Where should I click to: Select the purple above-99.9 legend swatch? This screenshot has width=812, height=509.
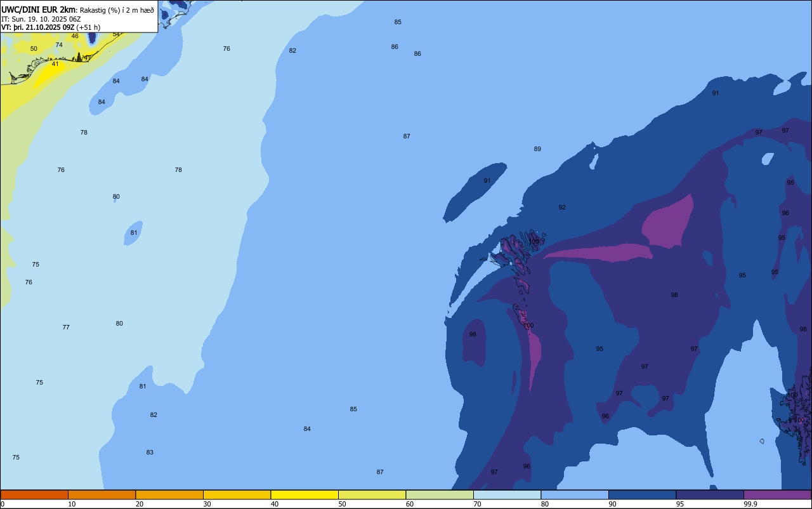(777, 494)
